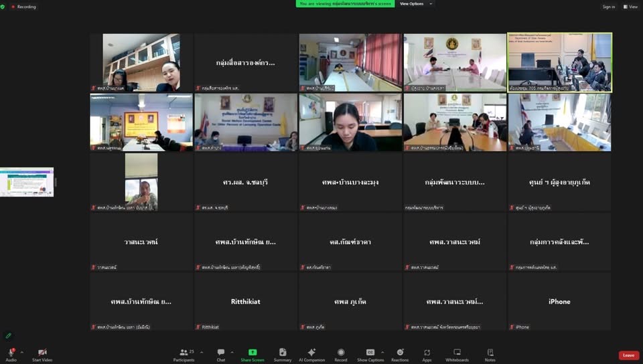This screenshot has width=643, height=364.
Task: Start recording with the Record button
Action: (341, 354)
